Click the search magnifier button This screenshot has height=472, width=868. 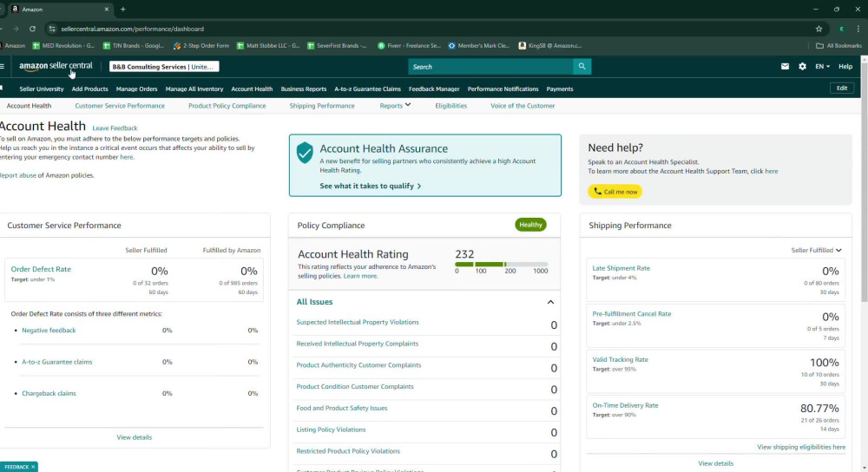coord(582,67)
